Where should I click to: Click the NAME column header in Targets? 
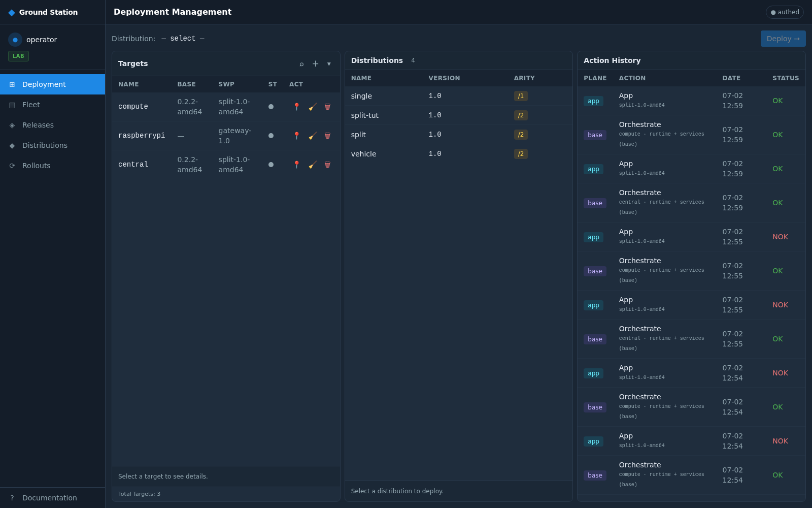128,84
